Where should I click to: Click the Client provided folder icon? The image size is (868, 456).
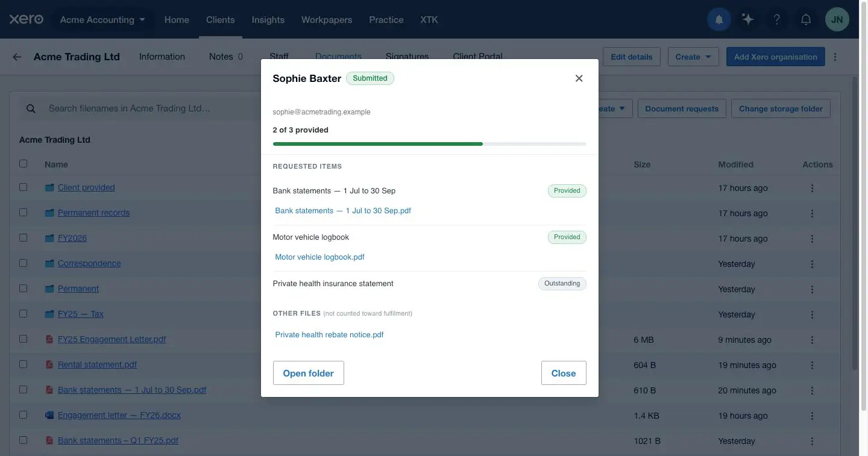[x=49, y=187]
